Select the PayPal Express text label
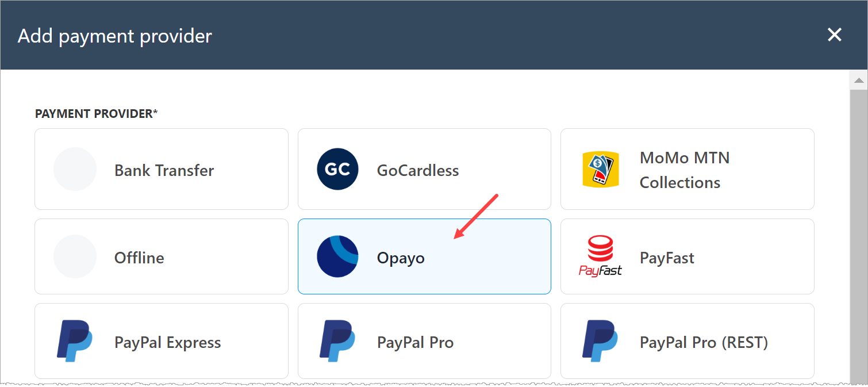 pos(168,343)
